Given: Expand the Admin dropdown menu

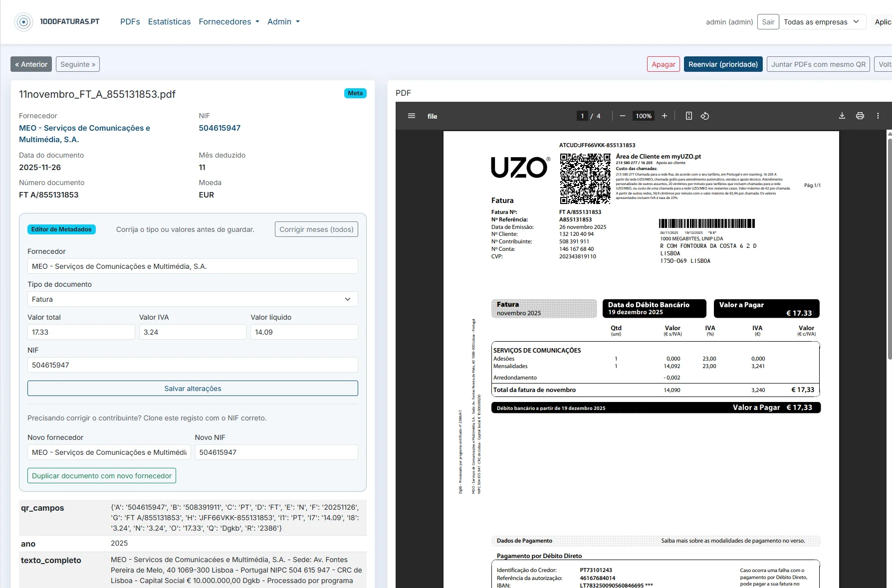Looking at the screenshot, I should tap(283, 22).
